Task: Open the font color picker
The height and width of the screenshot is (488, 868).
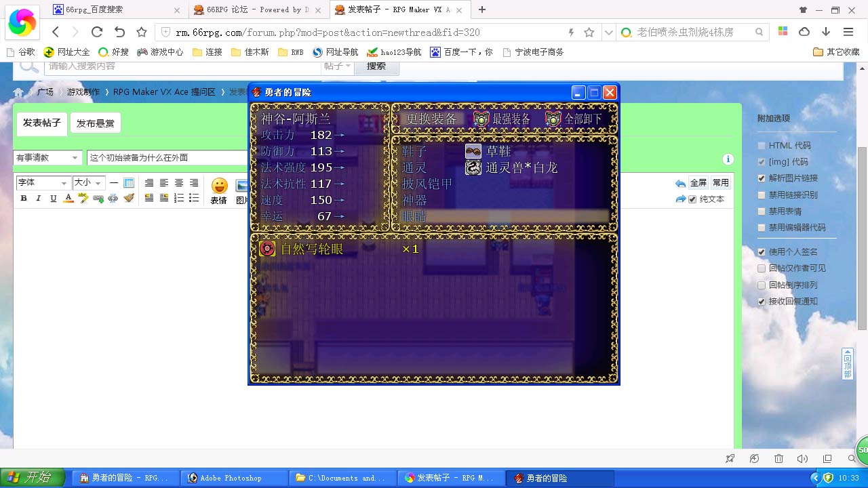Action: coord(68,199)
